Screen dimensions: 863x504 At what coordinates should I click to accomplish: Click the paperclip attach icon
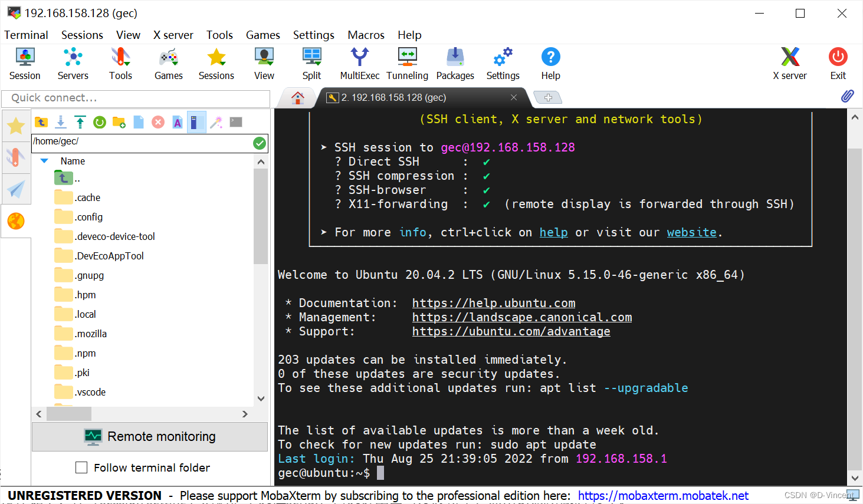point(848,96)
